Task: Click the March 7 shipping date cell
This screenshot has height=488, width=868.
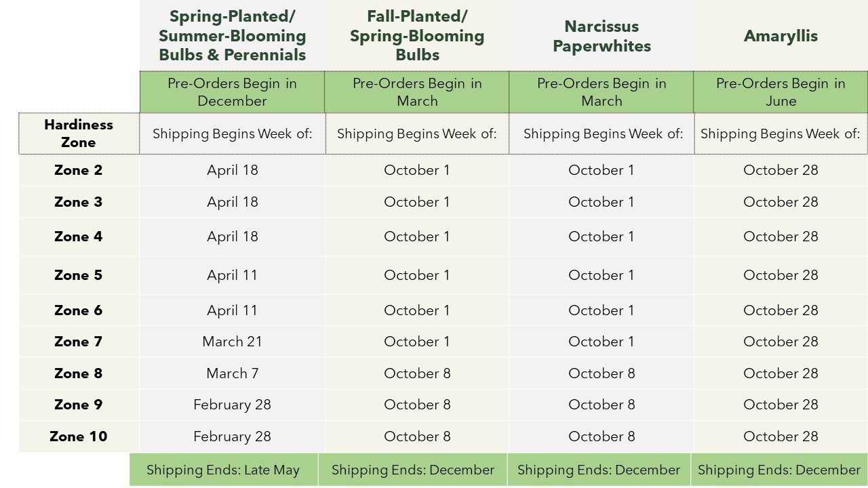Action: pyautogui.click(x=233, y=373)
